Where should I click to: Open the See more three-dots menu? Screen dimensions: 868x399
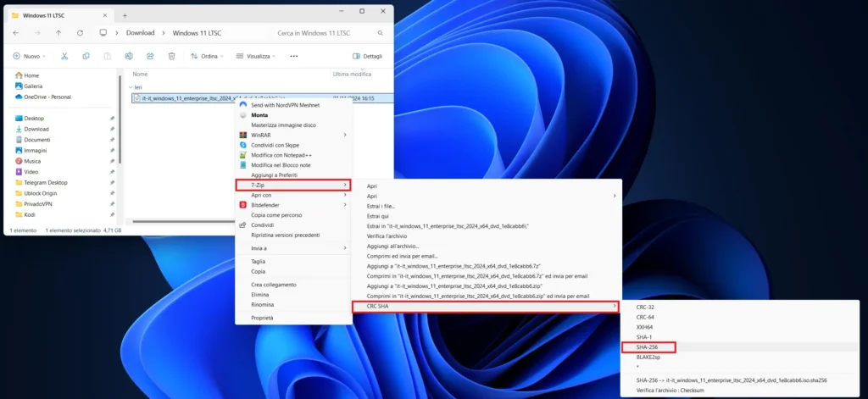(294, 56)
